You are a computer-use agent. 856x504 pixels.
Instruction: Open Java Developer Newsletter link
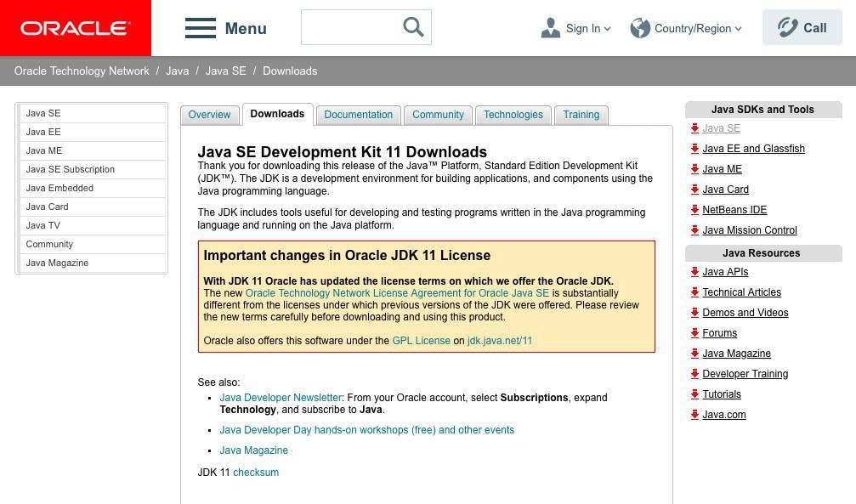[x=281, y=398]
